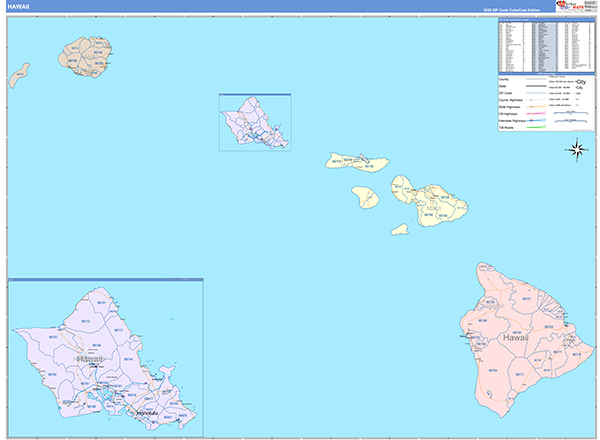600x440 pixels.
Task: Click the HAWAII title in header bar
Action: (19, 7)
